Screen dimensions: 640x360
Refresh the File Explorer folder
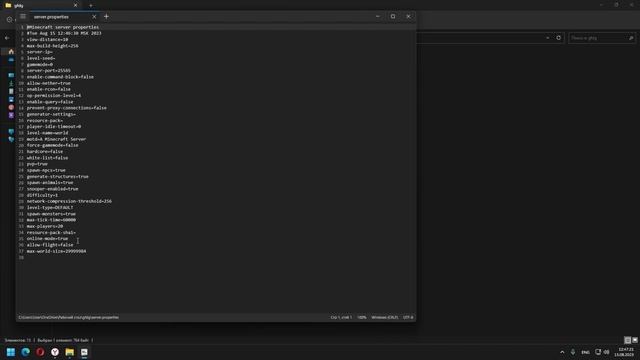[x=558, y=38]
